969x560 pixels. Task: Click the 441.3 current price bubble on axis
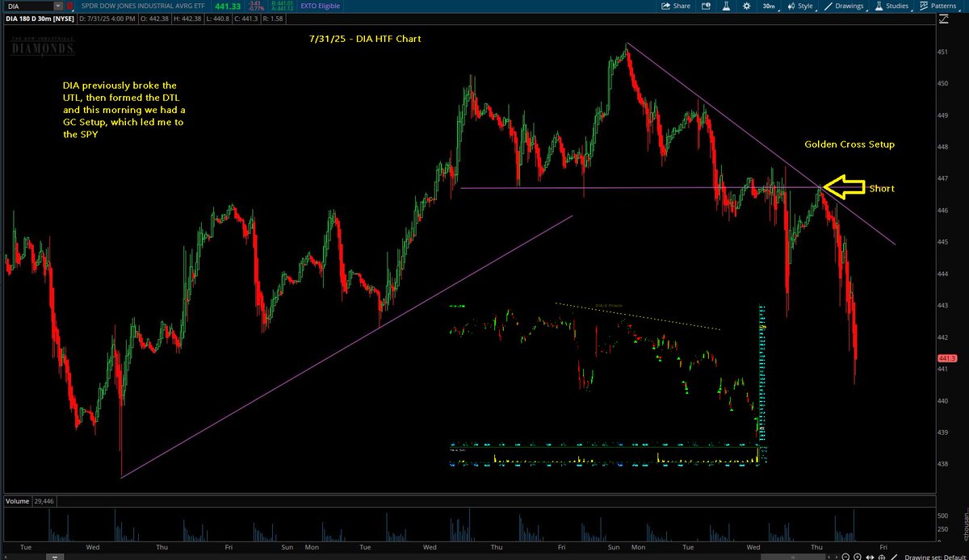click(x=947, y=358)
